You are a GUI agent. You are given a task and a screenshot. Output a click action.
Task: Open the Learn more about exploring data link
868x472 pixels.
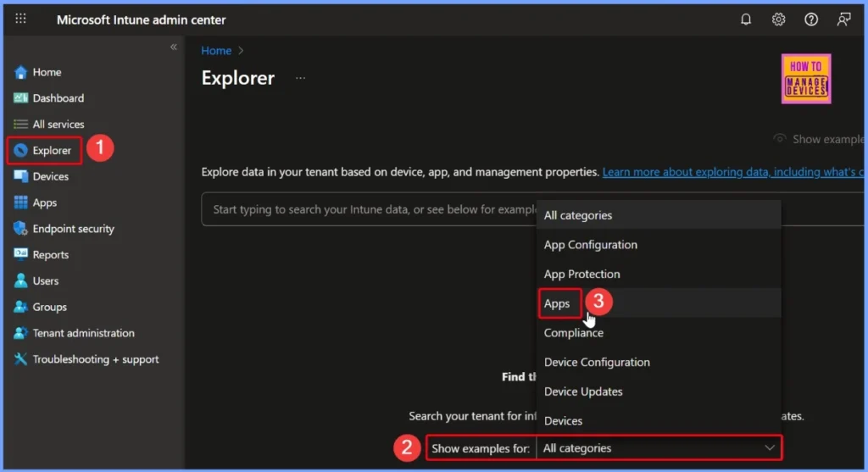(732, 172)
